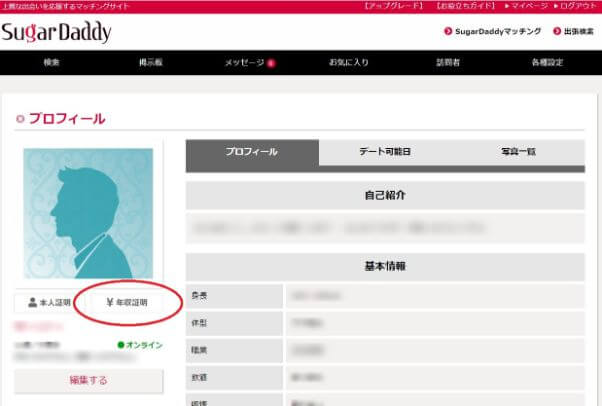Open 訪問者 page
The width and height of the screenshot is (602, 406).
(x=449, y=63)
